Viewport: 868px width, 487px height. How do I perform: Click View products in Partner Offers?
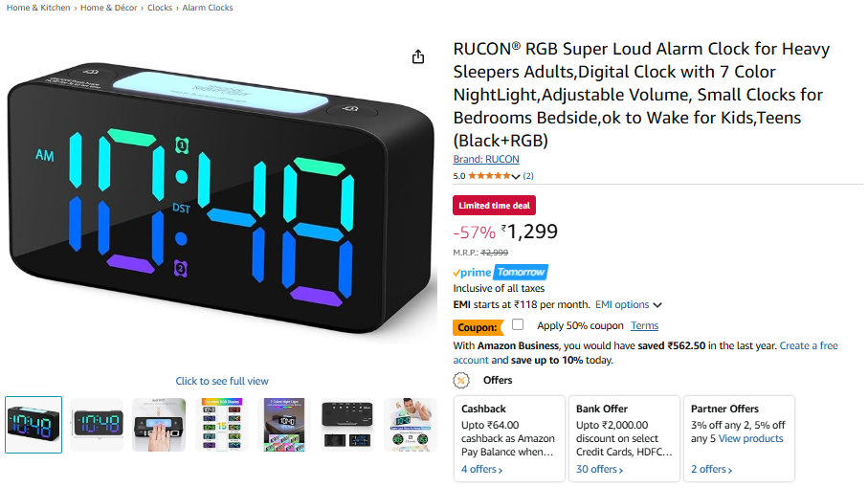750,438
